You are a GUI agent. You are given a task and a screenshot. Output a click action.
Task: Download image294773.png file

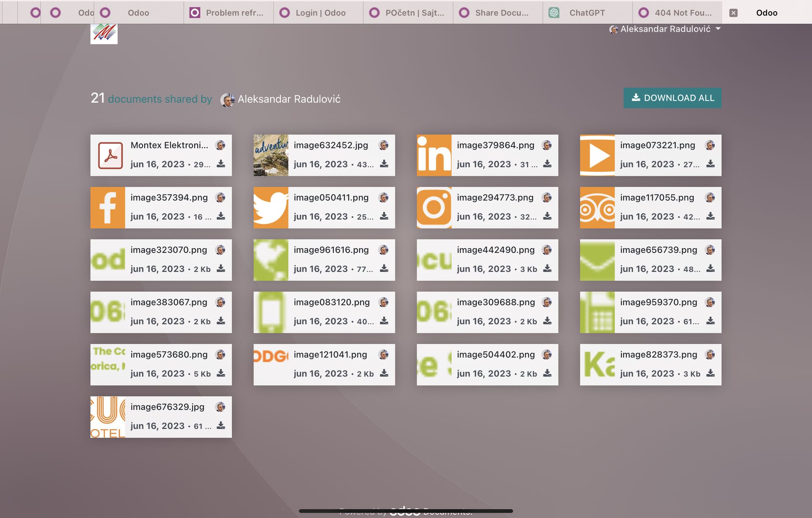pyautogui.click(x=547, y=216)
